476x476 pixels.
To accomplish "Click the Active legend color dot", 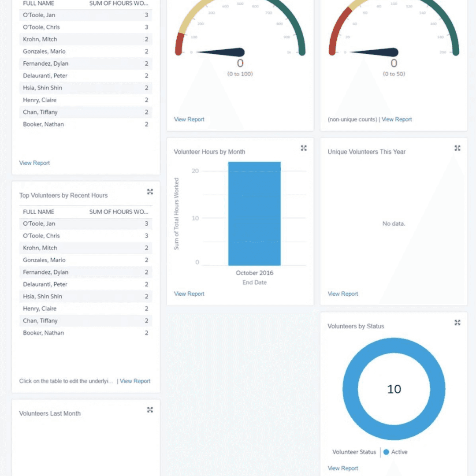I will (386, 452).
